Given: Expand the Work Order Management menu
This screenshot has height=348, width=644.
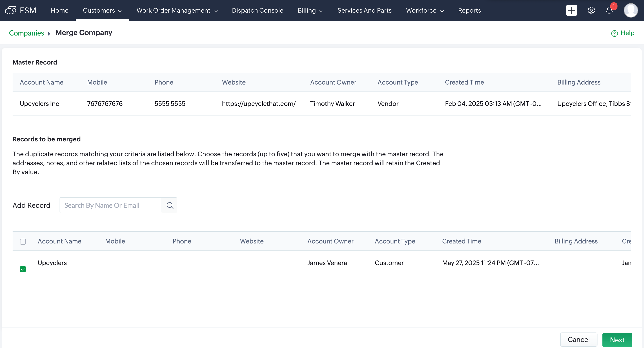Looking at the screenshot, I should (x=177, y=10).
